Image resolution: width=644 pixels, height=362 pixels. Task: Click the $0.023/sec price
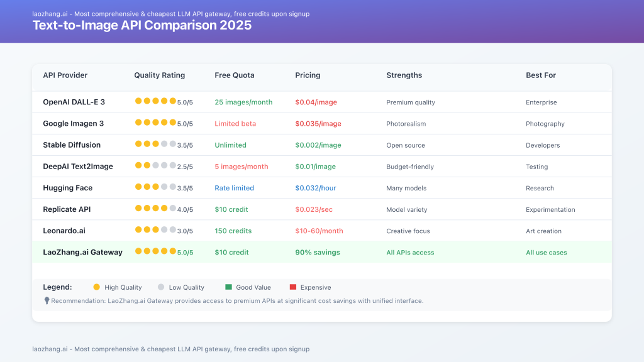coord(314,209)
